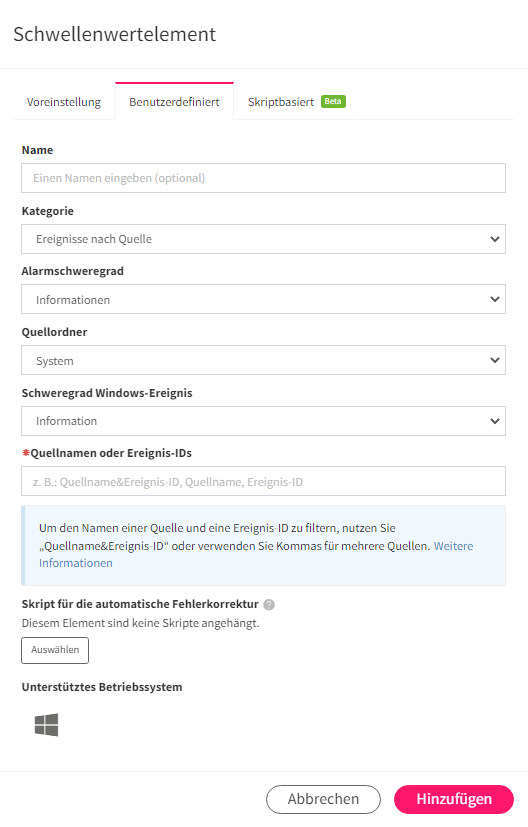Open the Quellordner dropdown set to System
The width and height of the screenshot is (528, 827).
263,360
